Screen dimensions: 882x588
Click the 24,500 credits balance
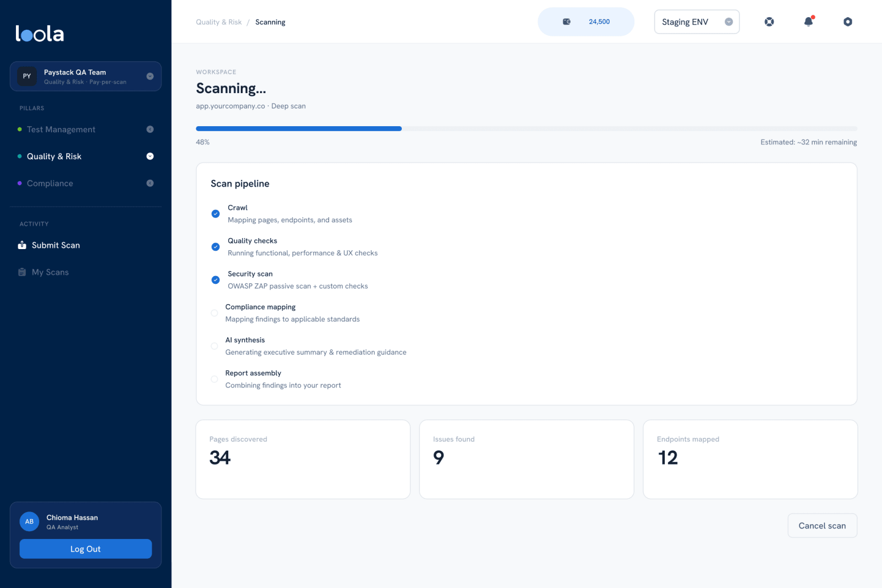coord(599,21)
